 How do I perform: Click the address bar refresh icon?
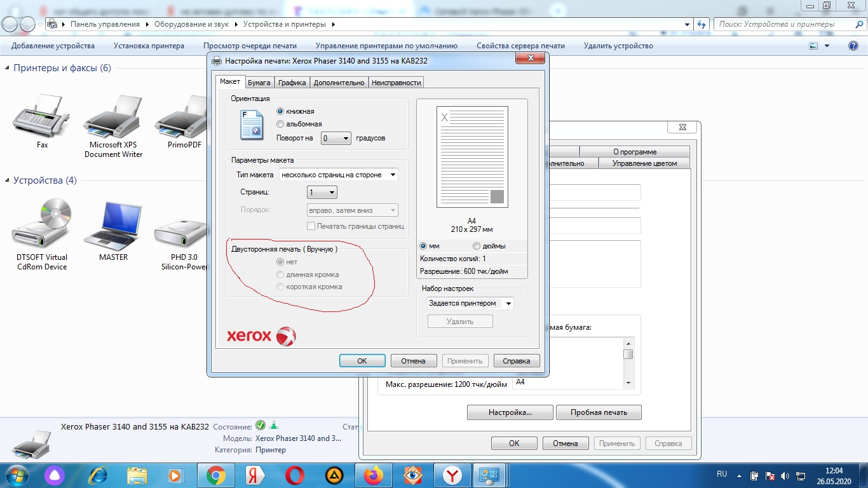tap(701, 24)
